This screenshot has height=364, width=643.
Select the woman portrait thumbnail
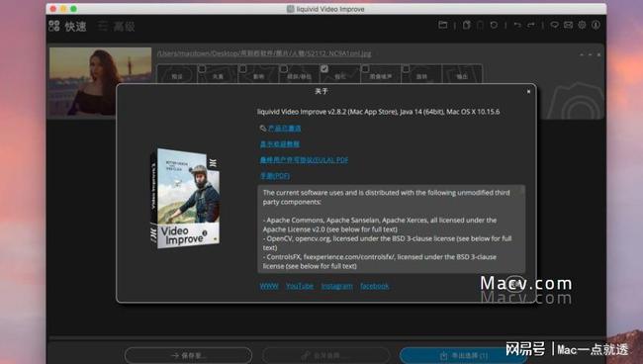[101, 82]
